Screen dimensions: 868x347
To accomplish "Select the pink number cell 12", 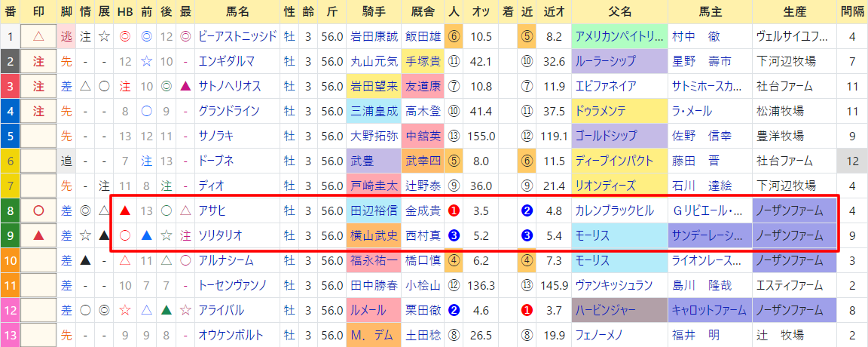I will click(x=9, y=310).
